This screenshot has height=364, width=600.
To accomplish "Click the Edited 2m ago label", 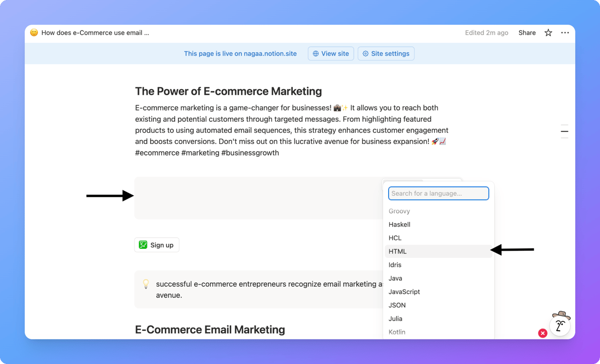I will coord(486,33).
